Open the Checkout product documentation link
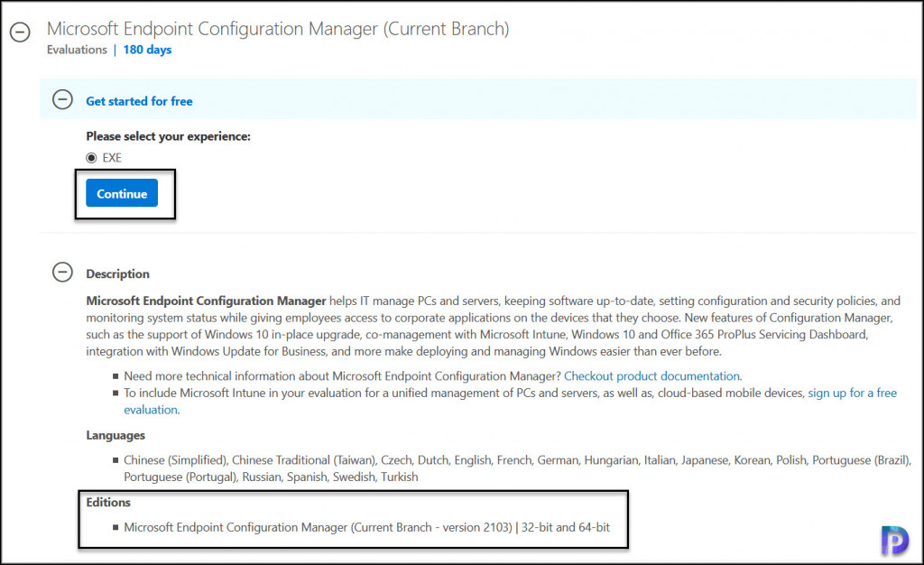Viewport: 924px width, 565px height. click(651, 375)
